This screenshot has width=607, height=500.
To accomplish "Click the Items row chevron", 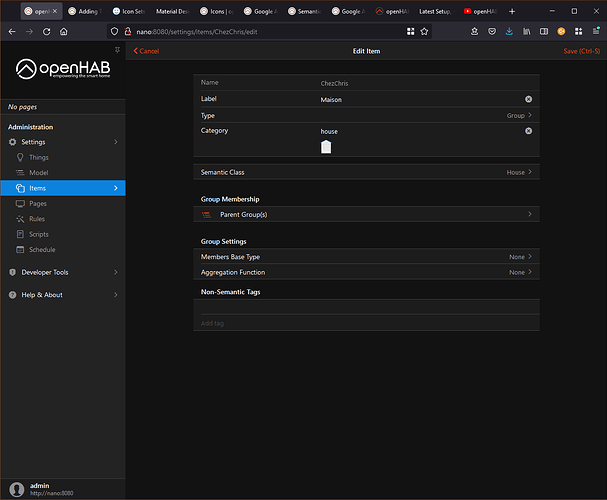I will click(x=116, y=188).
